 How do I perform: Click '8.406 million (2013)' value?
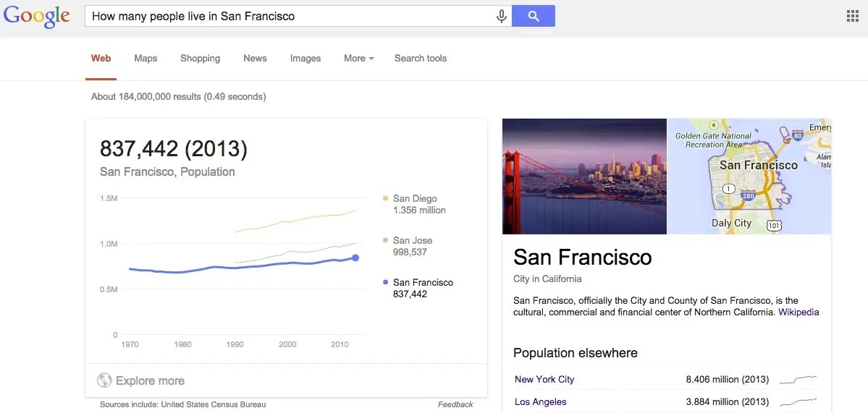click(x=728, y=379)
